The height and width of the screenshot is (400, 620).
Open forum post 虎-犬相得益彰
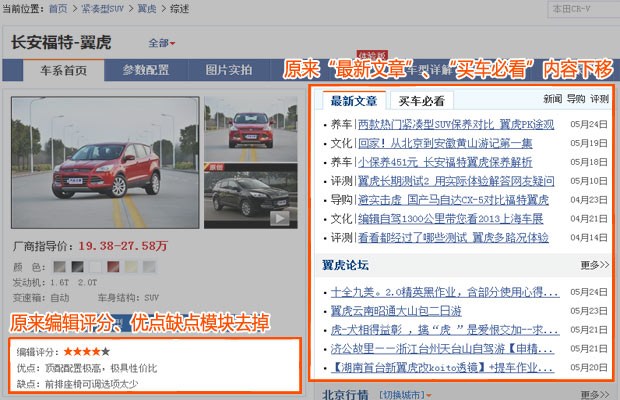tap(445, 330)
